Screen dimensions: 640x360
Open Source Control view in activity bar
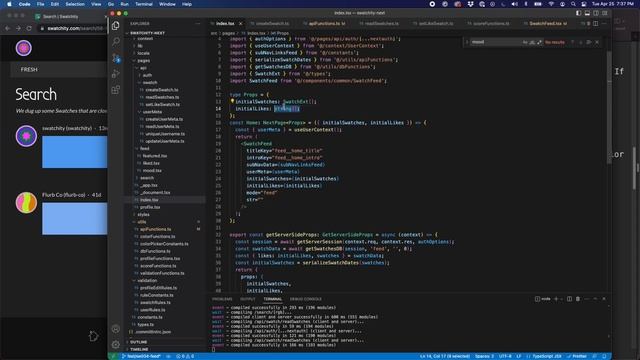click(116, 58)
